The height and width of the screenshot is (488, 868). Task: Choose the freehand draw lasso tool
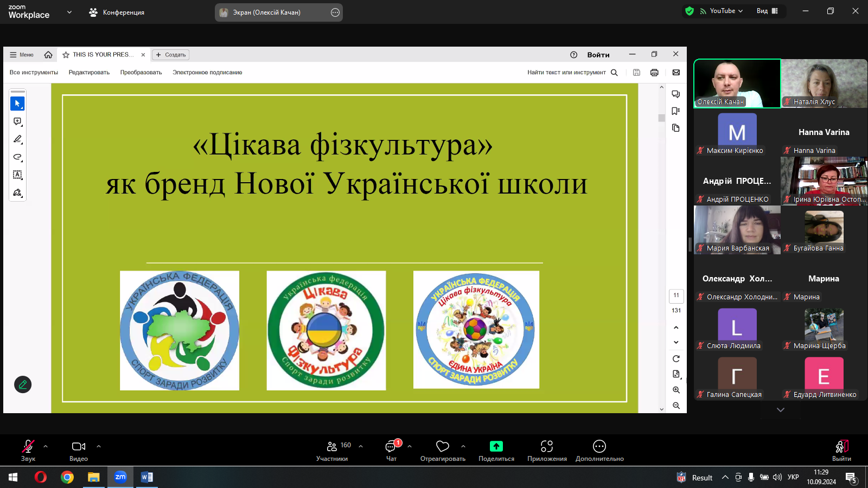17,157
